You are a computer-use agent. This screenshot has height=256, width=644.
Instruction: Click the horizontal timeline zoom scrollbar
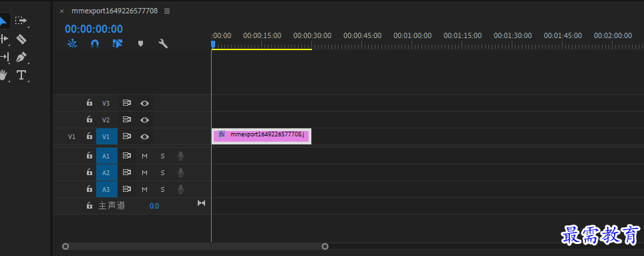pos(195,247)
